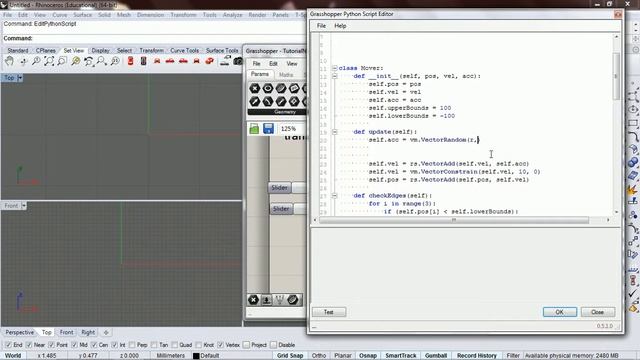The image size is (640, 360).
Task: Click the Zoom Extents icon
Action: tap(49, 62)
